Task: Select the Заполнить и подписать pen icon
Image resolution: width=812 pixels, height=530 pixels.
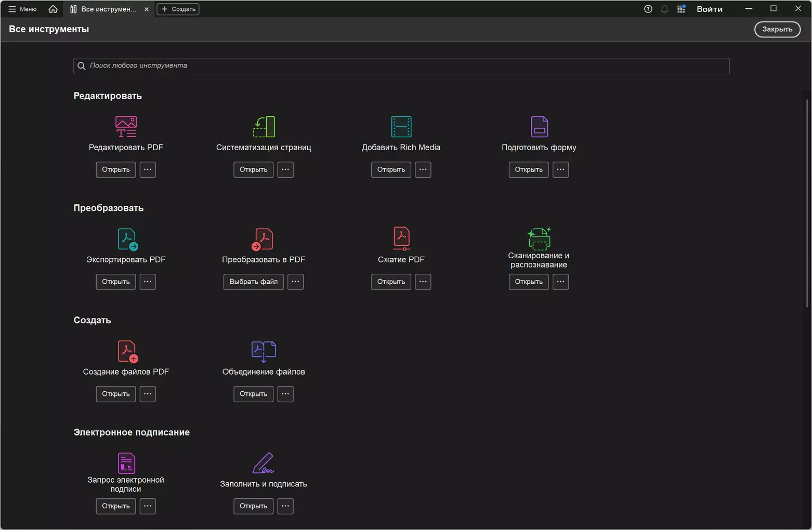Action: 263,463
